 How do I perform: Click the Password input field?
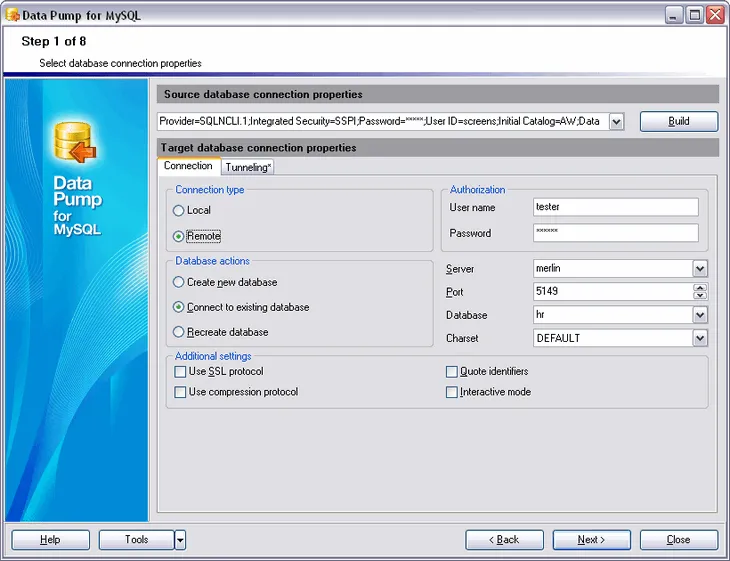[x=615, y=233]
